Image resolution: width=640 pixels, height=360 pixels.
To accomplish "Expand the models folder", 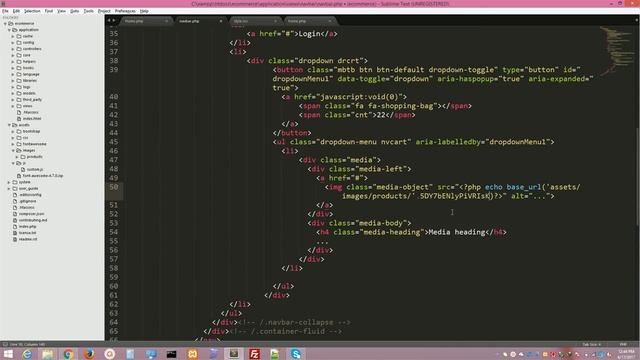I will click(x=13, y=93).
